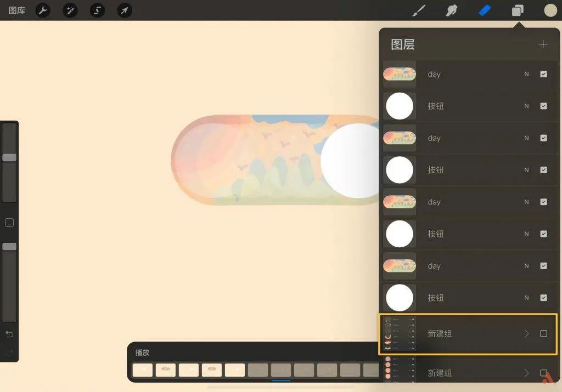Open the Adjustments magic wand menu

70,11
